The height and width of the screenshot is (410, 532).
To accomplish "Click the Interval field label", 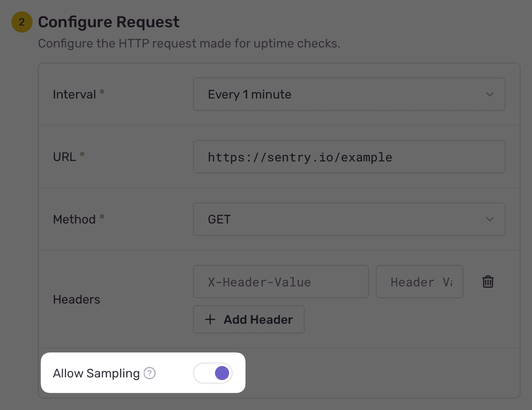I will click(74, 94).
